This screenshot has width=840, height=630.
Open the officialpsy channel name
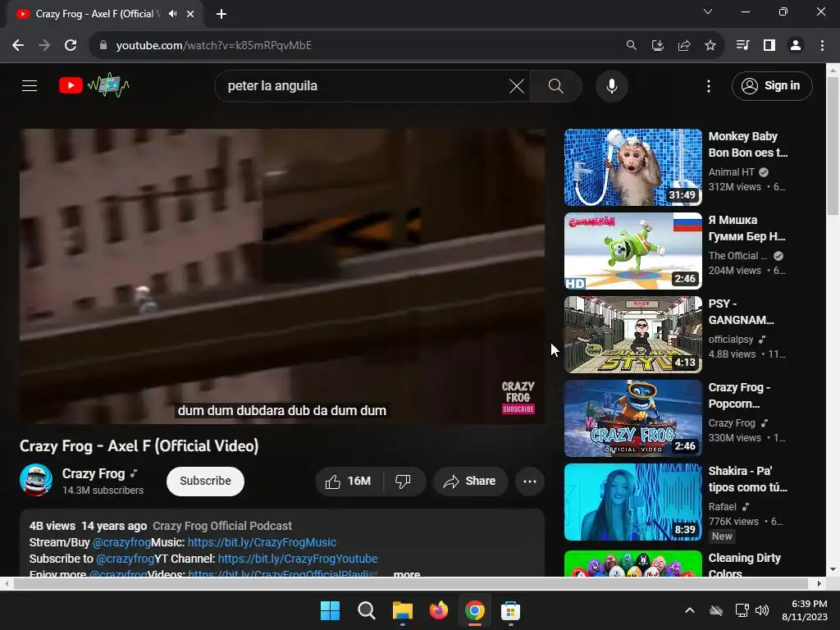coord(731,339)
